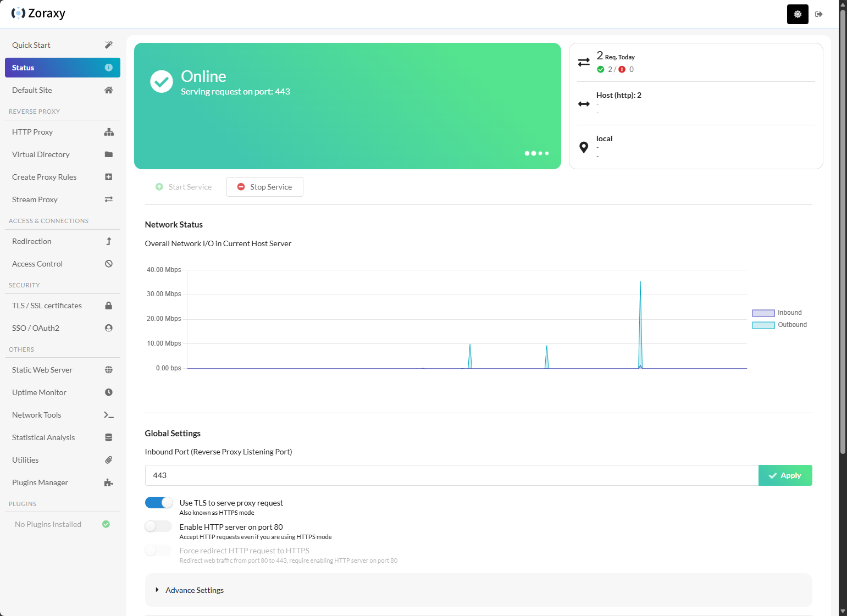Click the logout icon in the header

click(x=819, y=14)
